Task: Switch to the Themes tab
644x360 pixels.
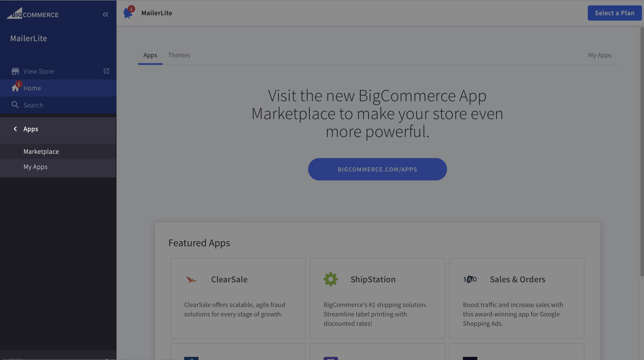Action: click(179, 55)
